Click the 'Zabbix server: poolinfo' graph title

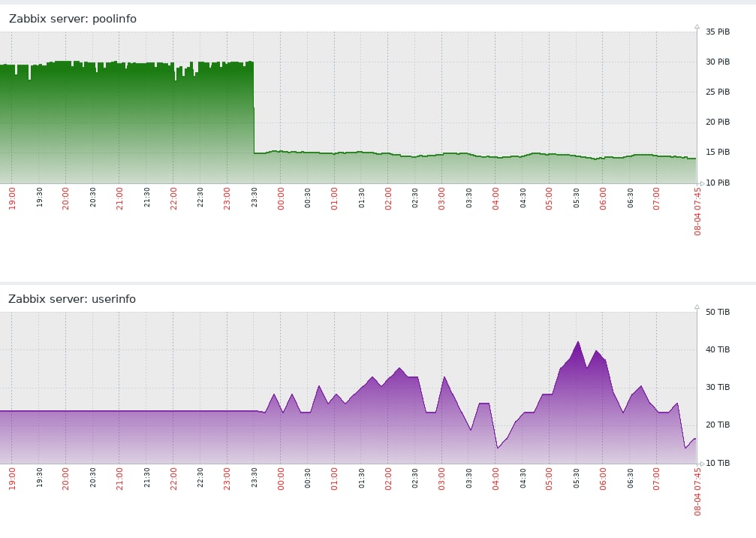click(x=73, y=19)
